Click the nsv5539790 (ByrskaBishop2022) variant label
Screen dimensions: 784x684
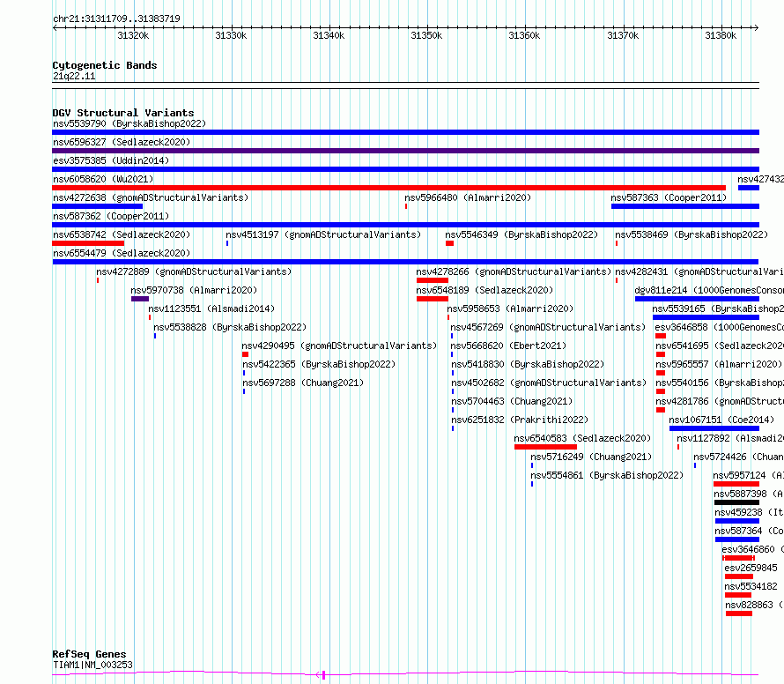point(129,123)
